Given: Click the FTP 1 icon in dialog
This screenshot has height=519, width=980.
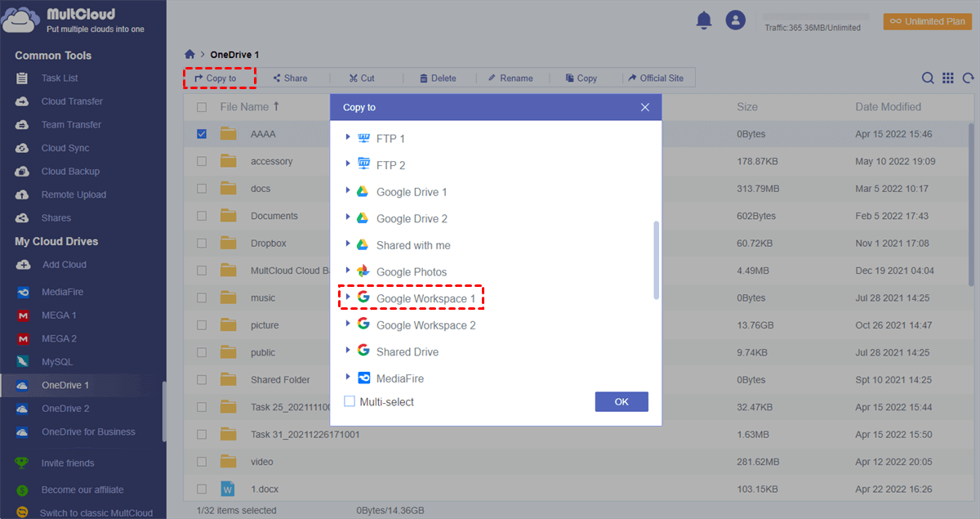Looking at the screenshot, I should click(363, 138).
